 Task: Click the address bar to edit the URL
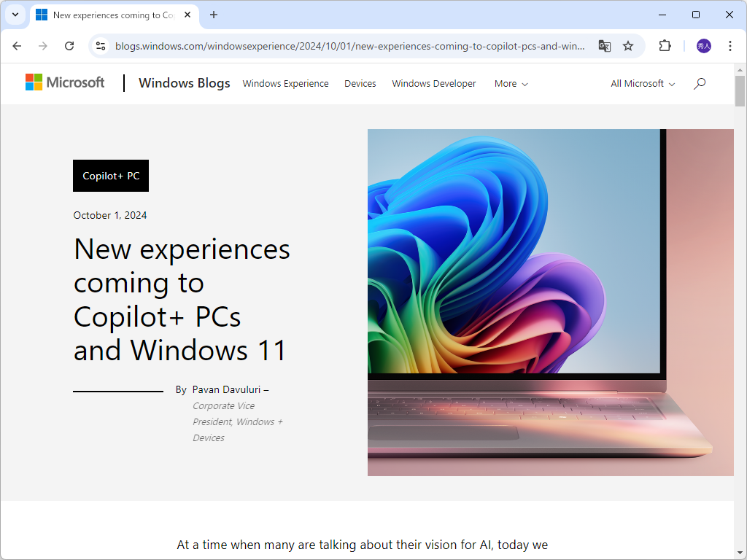[350, 45]
